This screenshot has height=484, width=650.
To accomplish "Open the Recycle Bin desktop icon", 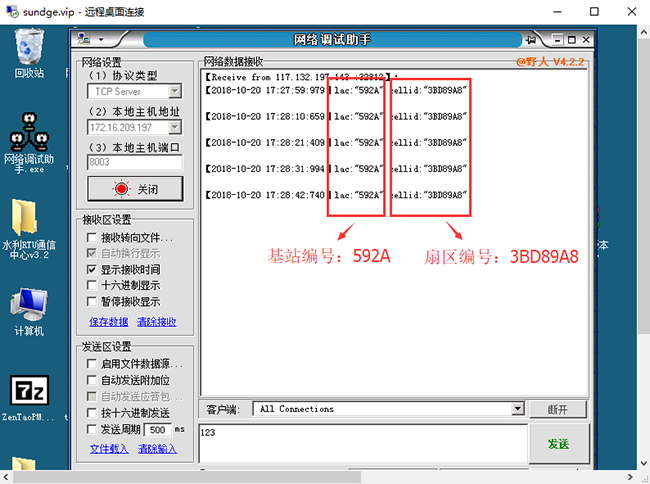I will (x=29, y=48).
